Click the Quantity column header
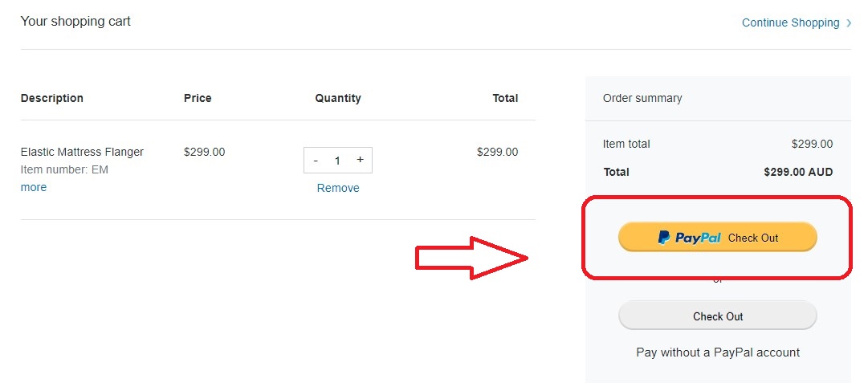This screenshot has height=383, width=868. tap(338, 98)
